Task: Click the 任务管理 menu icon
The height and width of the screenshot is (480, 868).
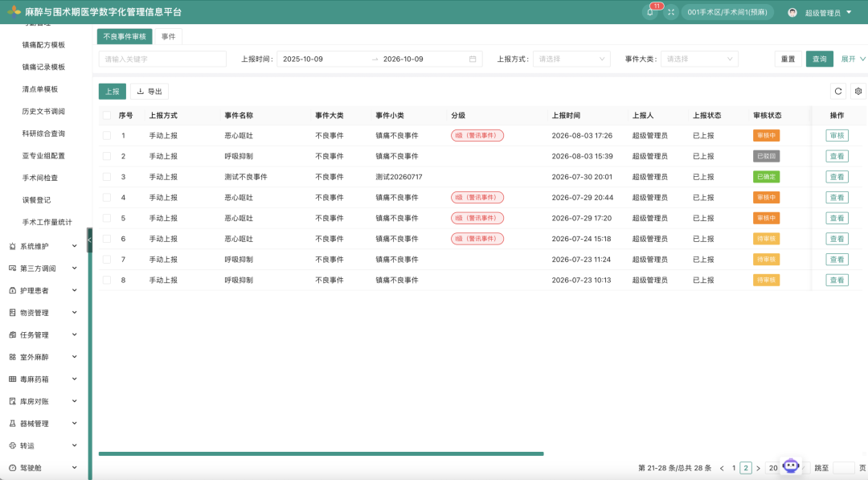Action: [x=12, y=335]
